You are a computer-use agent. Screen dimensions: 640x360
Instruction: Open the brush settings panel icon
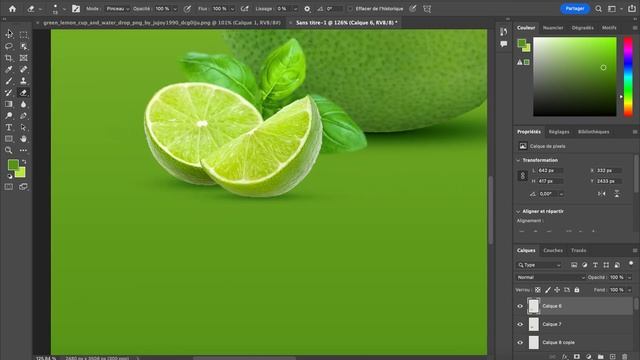point(76,9)
